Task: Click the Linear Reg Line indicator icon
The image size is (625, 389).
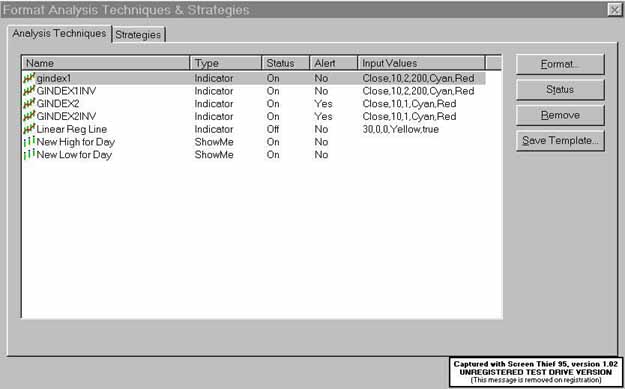Action: pyautogui.click(x=29, y=129)
